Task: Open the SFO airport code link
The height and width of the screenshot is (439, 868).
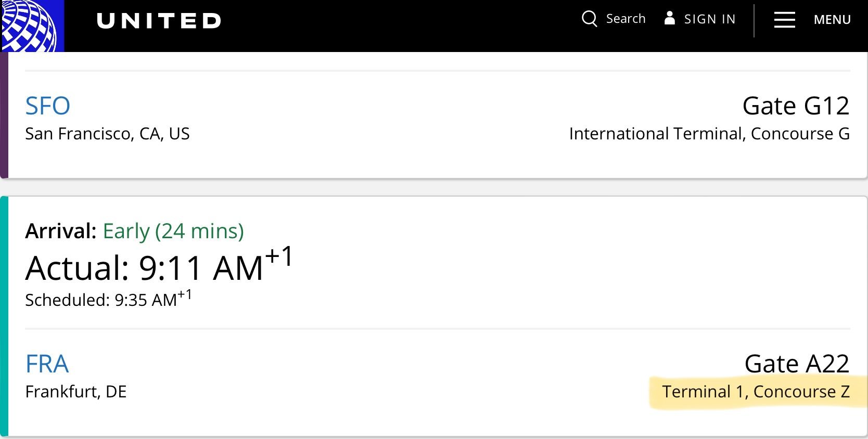Action: tap(47, 106)
